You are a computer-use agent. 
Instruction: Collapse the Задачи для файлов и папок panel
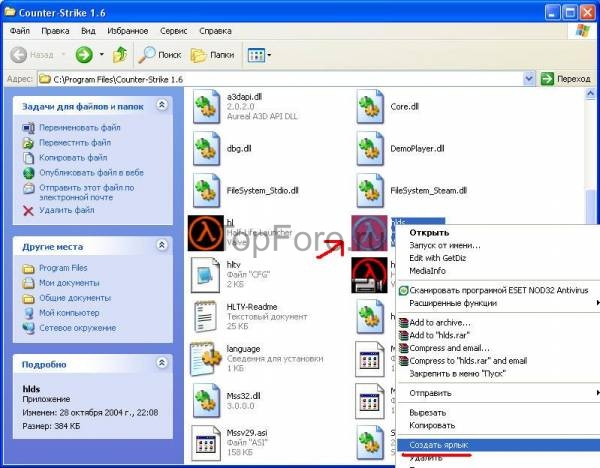tap(162, 104)
